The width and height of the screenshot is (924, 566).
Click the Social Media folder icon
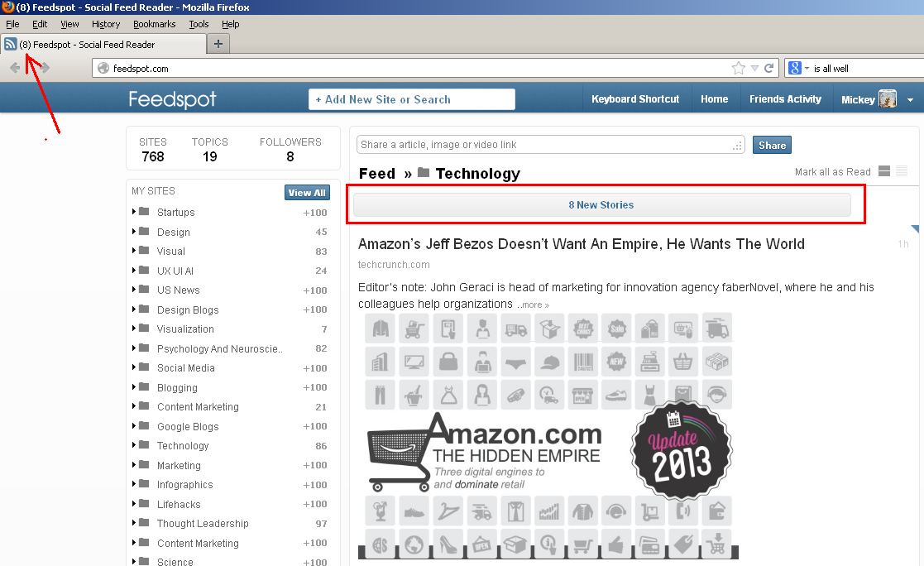tap(144, 367)
